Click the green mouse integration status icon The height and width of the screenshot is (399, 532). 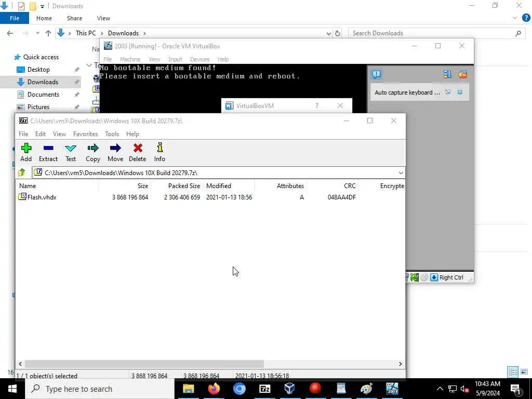(414, 277)
